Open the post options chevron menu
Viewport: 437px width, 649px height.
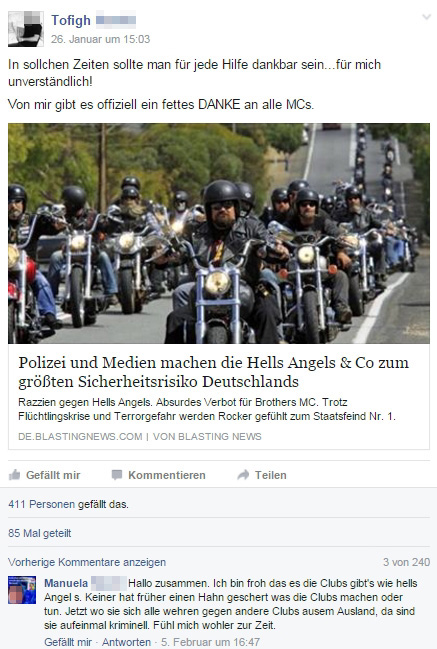click(x=426, y=17)
